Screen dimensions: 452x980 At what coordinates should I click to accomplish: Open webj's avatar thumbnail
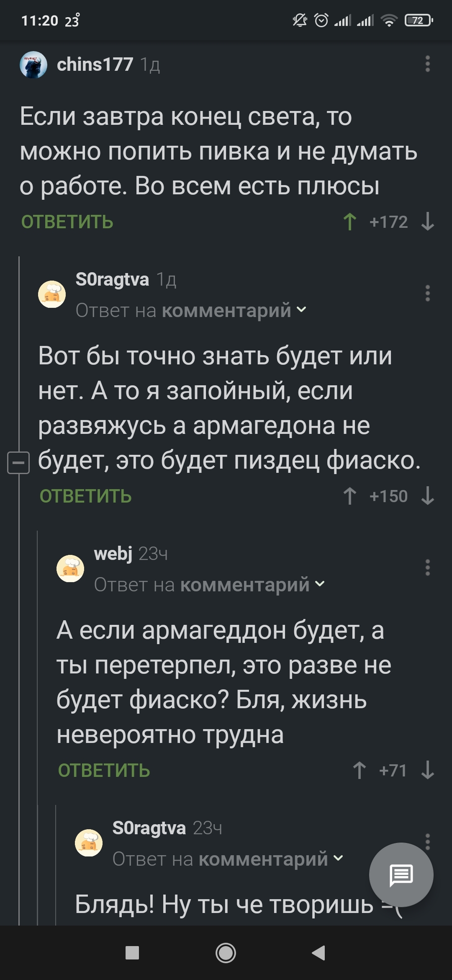(70, 568)
